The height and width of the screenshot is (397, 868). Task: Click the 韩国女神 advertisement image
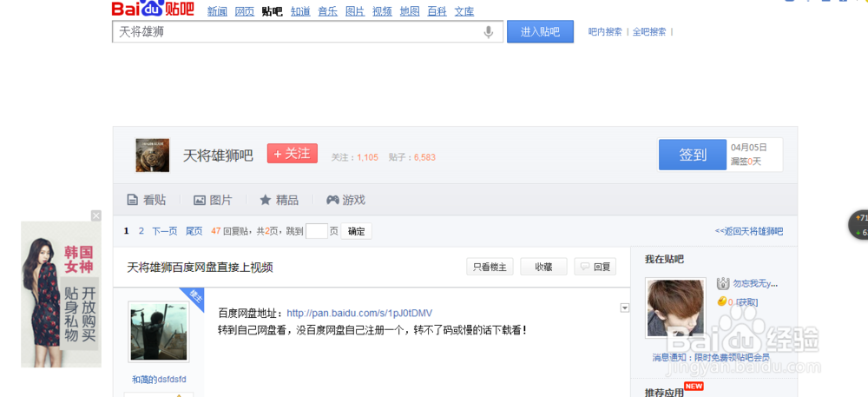point(61,294)
